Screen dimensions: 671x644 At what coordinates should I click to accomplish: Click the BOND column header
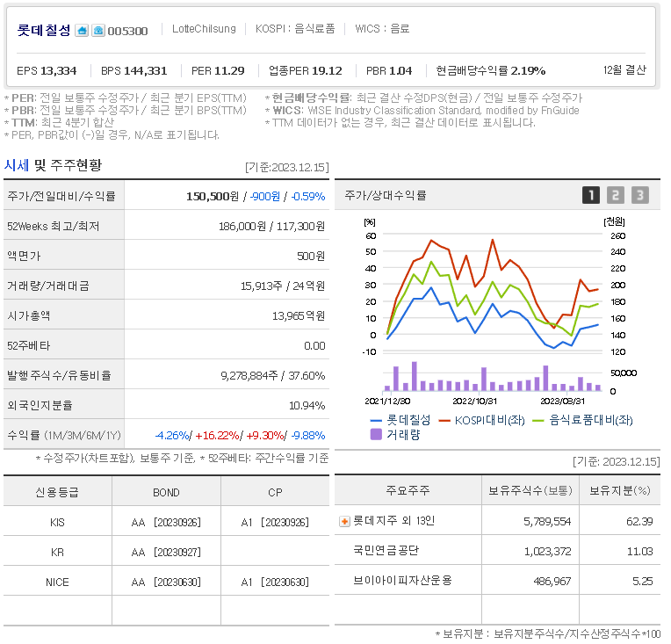[166, 492]
